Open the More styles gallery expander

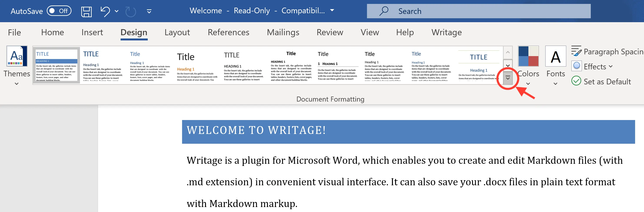(508, 78)
